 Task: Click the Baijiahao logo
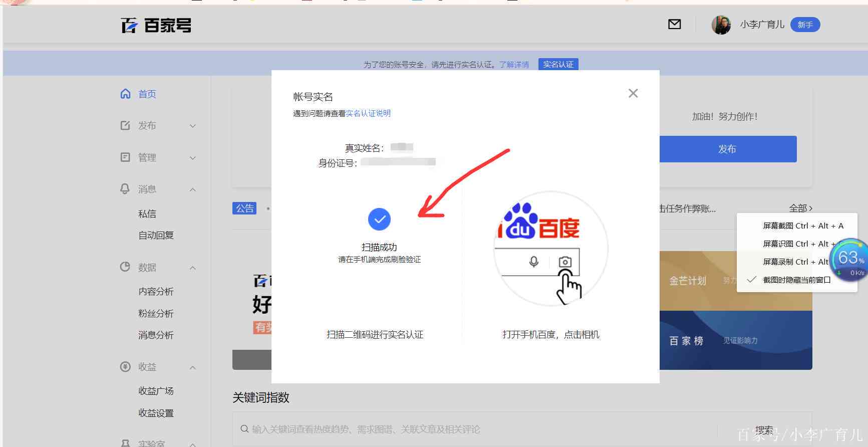156,25
